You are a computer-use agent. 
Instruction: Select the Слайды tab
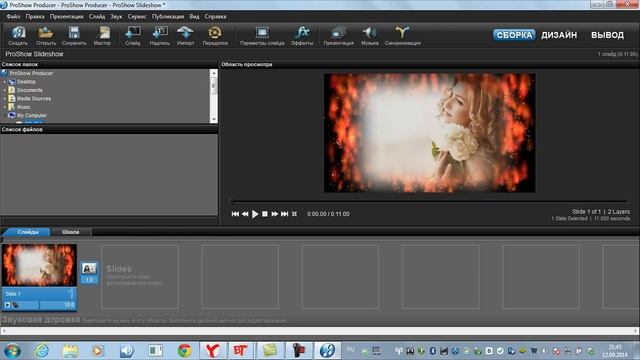point(28,232)
